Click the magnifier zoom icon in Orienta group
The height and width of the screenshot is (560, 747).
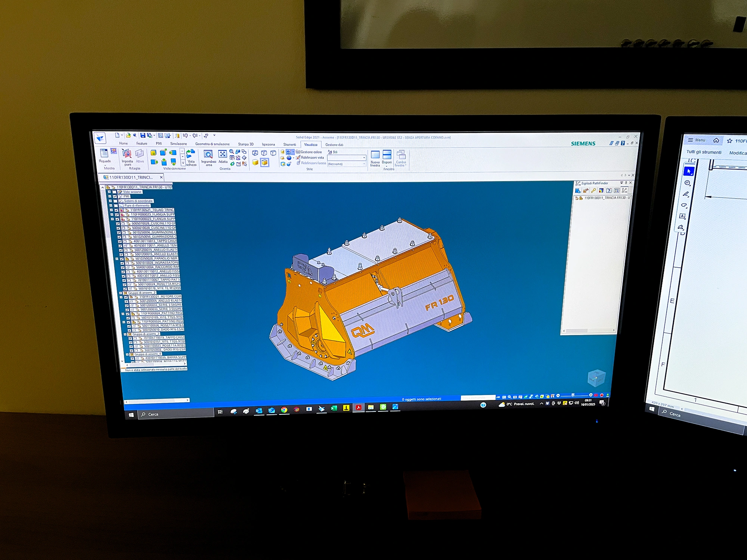[x=232, y=152]
